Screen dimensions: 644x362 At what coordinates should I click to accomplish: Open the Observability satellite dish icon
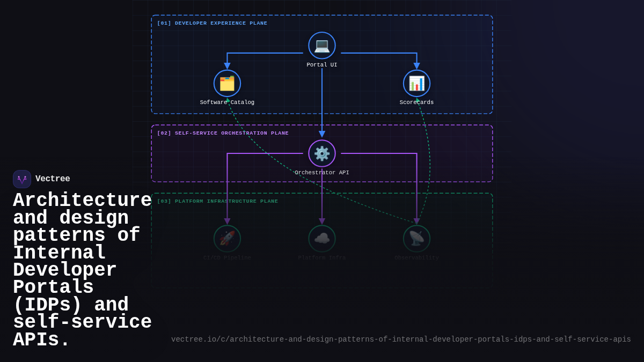tap(417, 238)
